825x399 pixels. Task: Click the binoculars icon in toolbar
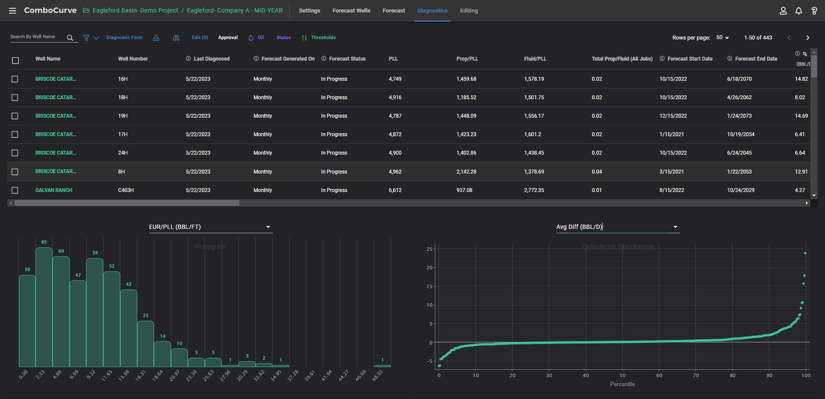click(x=176, y=37)
